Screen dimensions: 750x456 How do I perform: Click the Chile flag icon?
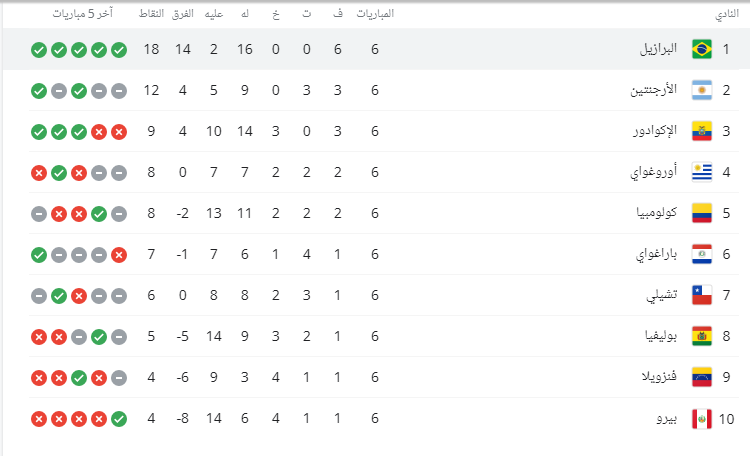coord(701,295)
